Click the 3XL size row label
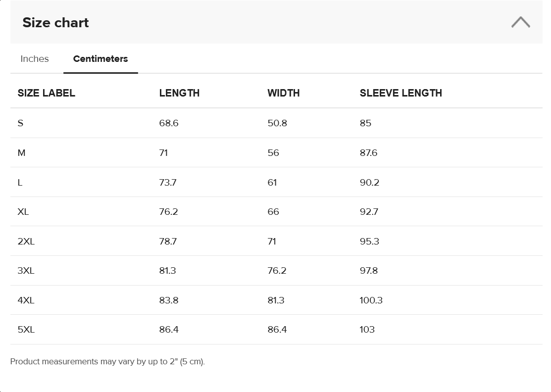The image size is (551, 392). coord(26,271)
